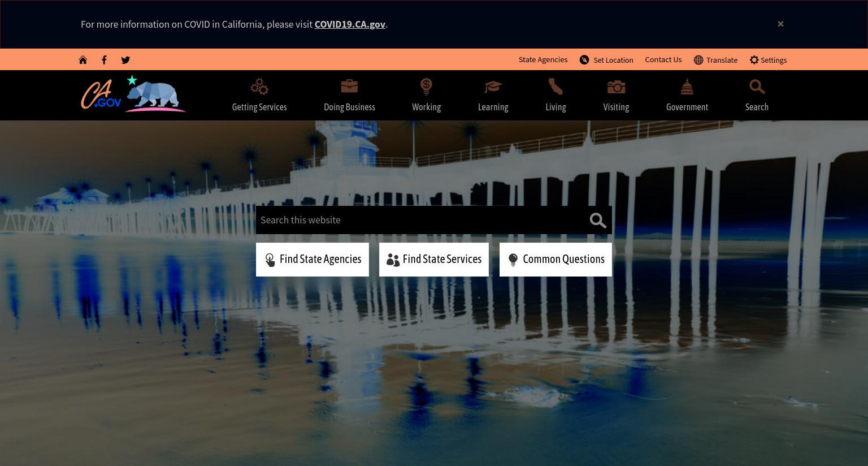The width and height of the screenshot is (868, 466).
Task: Click the Translate text label
Action: 722,60
